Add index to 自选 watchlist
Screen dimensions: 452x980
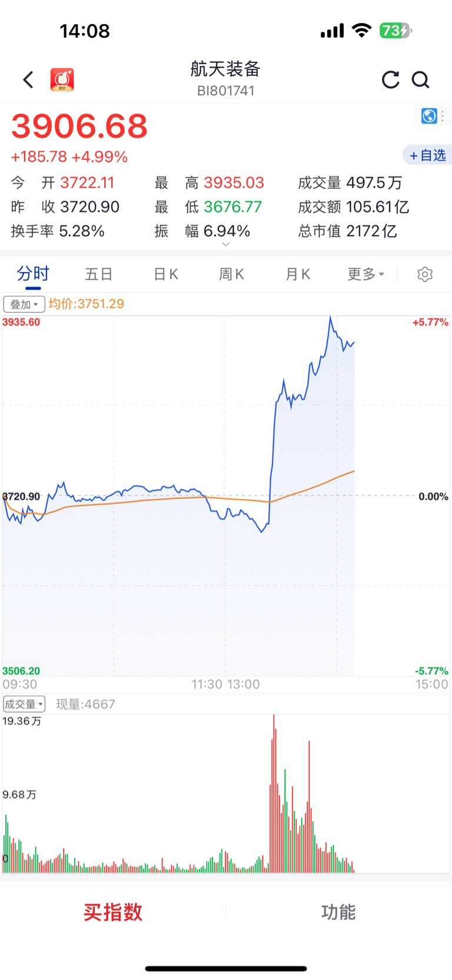pos(427,155)
